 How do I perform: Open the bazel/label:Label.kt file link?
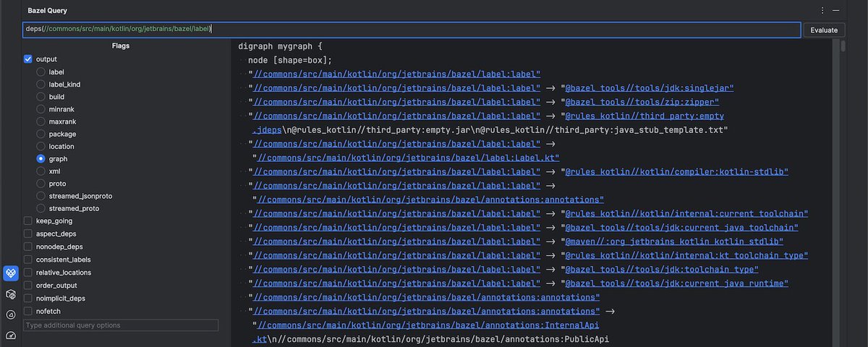[409, 158]
